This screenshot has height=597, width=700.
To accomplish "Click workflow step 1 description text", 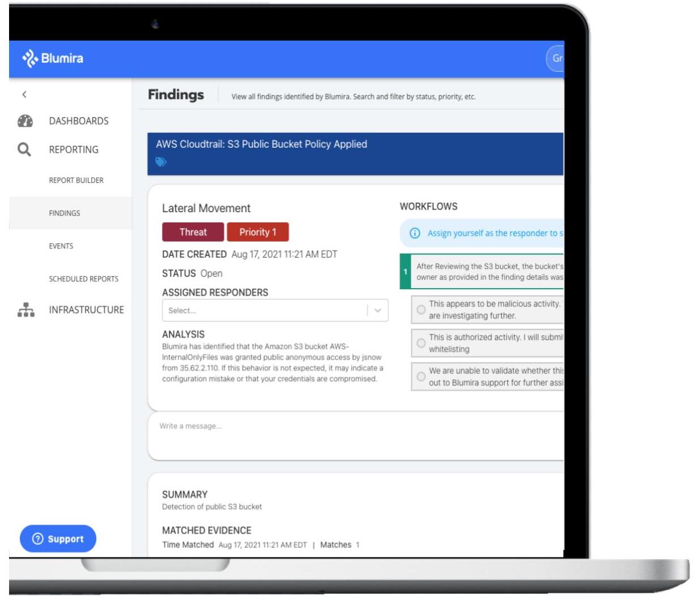I will coord(490,272).
